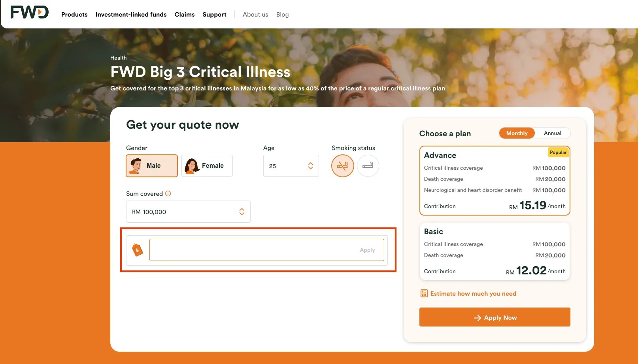This screenshot has height=364, width=638.
Task: Open the Sum covered RM 100,000 dropdown
Action: point(188,212)
